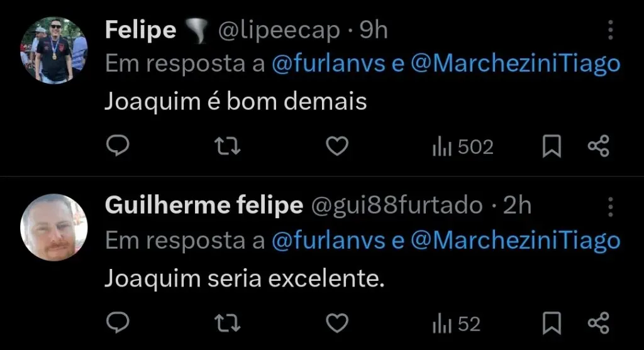Bookmark Guilherme felipe's tweet

552,324
